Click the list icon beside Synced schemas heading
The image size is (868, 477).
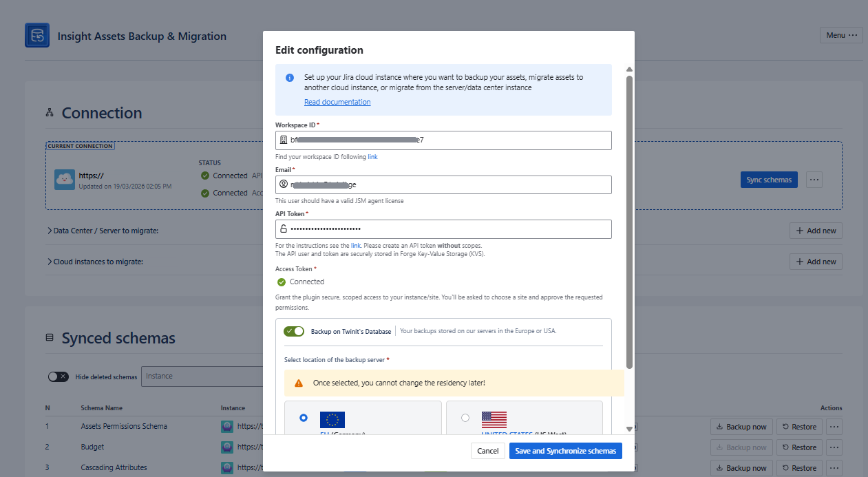pos(50,338)
